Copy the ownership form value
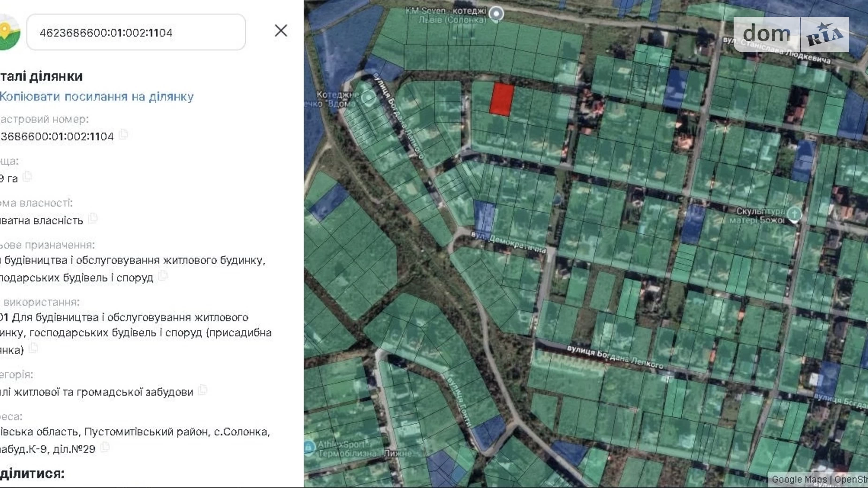This screenshot has width=868, height=488. 93,219
